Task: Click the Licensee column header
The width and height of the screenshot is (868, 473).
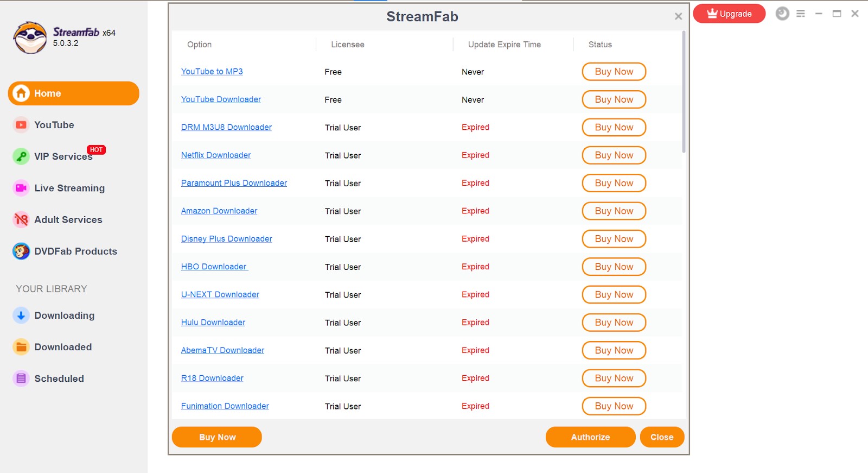Action: [348, 45]
